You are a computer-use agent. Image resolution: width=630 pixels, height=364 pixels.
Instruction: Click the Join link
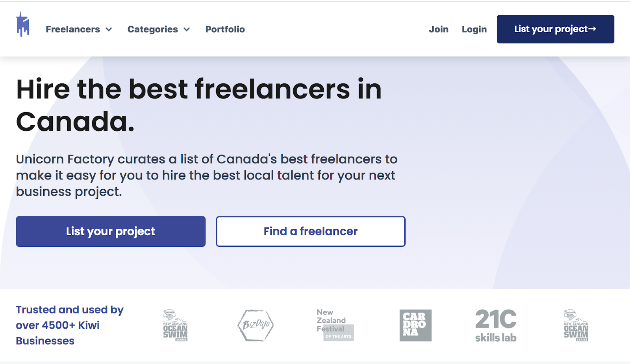(x=439, y=30)
